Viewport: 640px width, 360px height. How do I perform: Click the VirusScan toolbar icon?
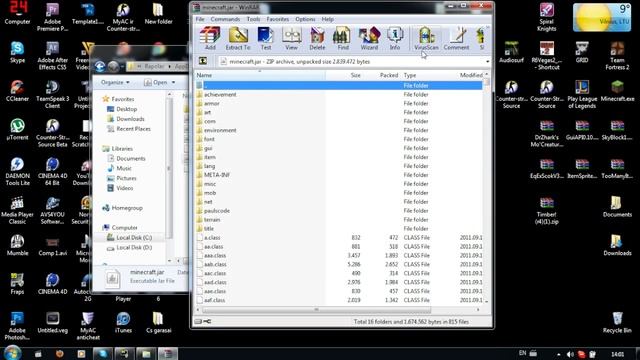point(426,38)
